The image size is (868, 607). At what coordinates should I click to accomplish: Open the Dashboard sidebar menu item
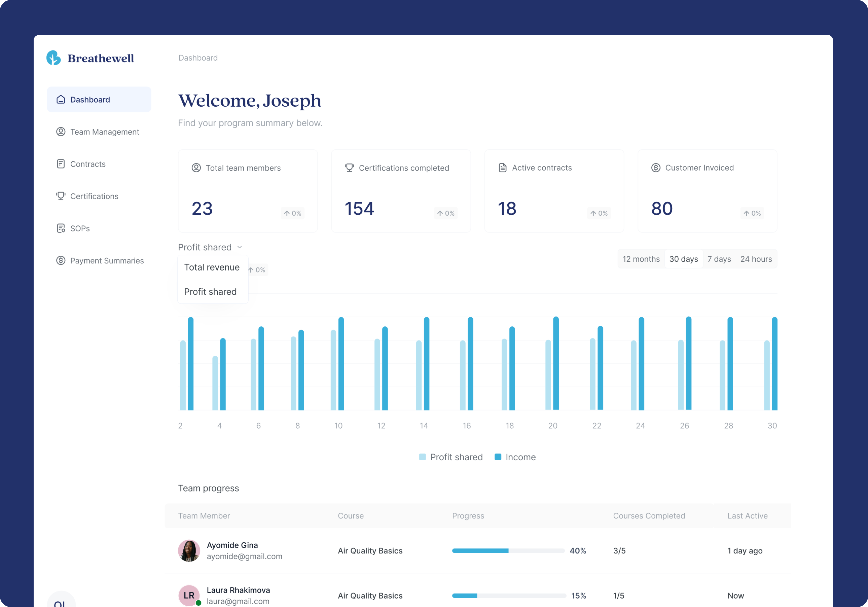tap(99, 100)
